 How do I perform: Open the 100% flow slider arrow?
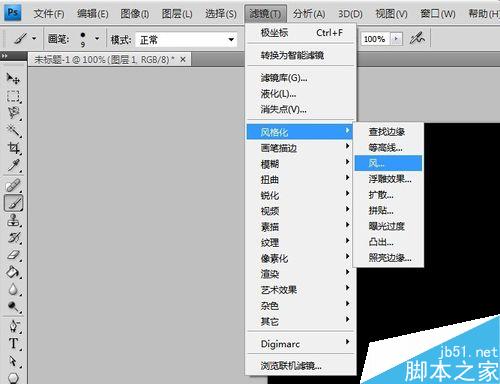point(396,39)
